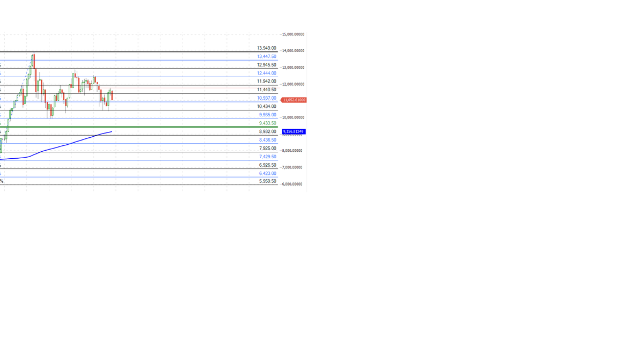The width and height of the screenshot is (644, 362).
Task: Click the 6,000.00000 price axis label
Action: click(x=292, y=184)
